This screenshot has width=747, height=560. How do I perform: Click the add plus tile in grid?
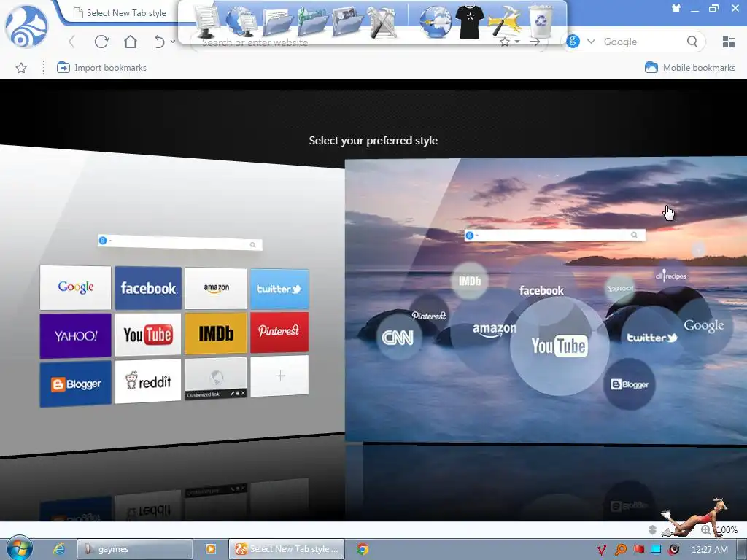click(279, 376)
